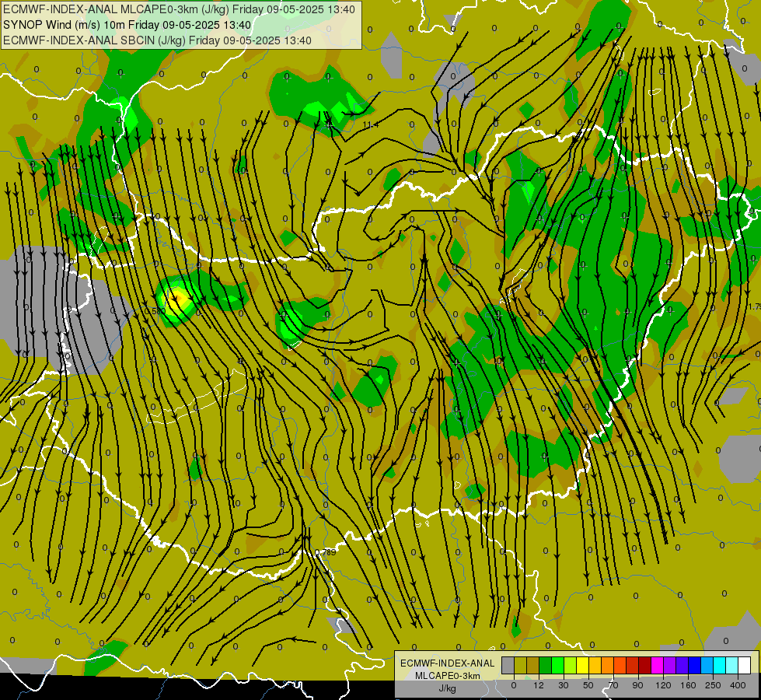Click the MLCAPE0-3km title line at top
The height and width of the screenshot is (700, 761).
tap(179, 9)
